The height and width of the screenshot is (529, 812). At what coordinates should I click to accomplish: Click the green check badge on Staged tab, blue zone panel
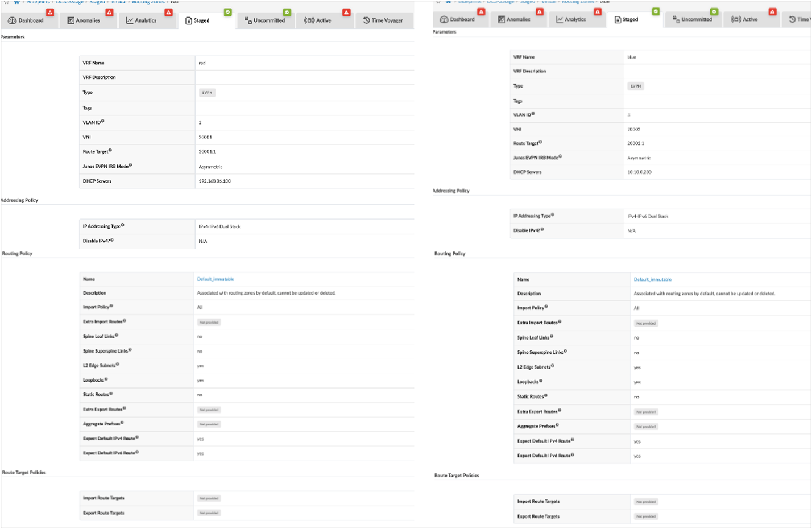[656, 11]
